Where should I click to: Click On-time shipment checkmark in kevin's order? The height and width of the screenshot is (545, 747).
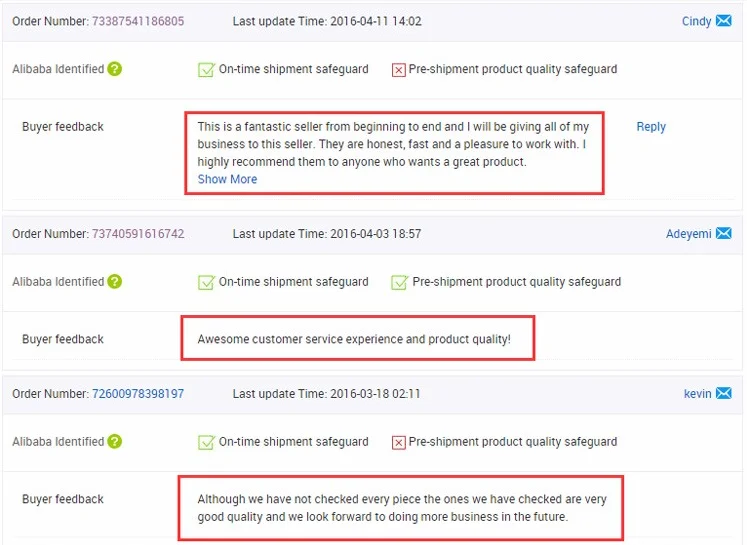[206, 442]
